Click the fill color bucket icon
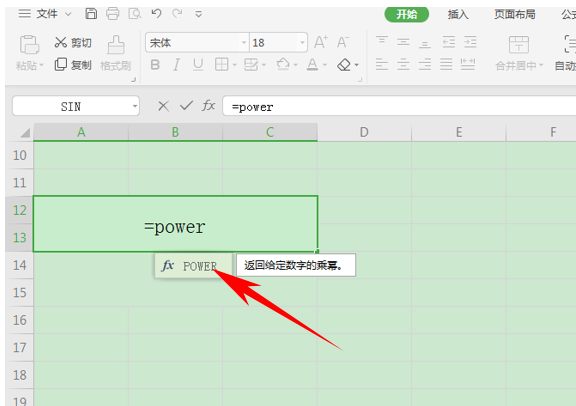The image size is (576, 406). 283,64
